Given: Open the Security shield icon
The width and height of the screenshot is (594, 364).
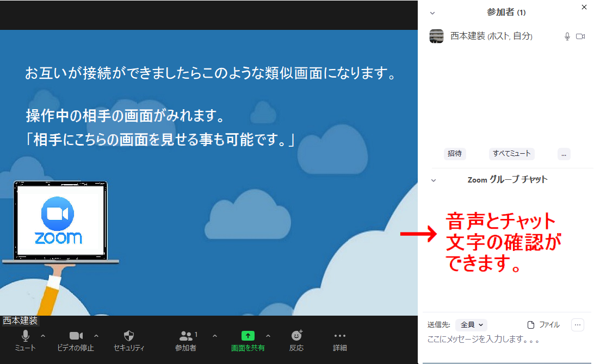Looking at the screenshot, I should 129,336.
